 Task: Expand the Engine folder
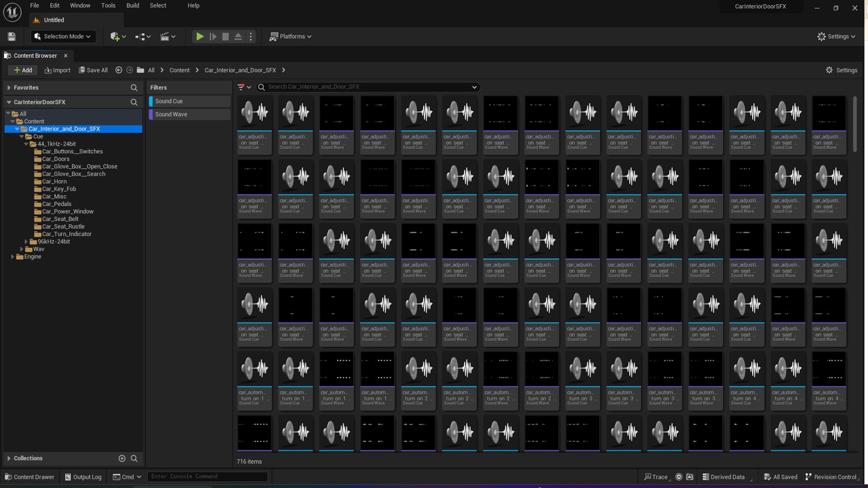pyautogui.click(x=12, y=257)
